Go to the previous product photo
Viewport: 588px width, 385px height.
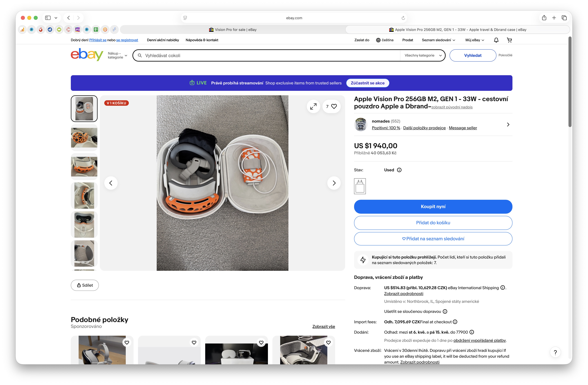click(111, 183)
